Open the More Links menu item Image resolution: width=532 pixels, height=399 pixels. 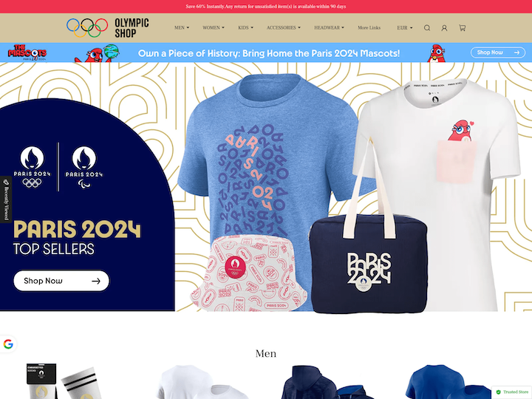pyautogui.click(x=369, y=28)
